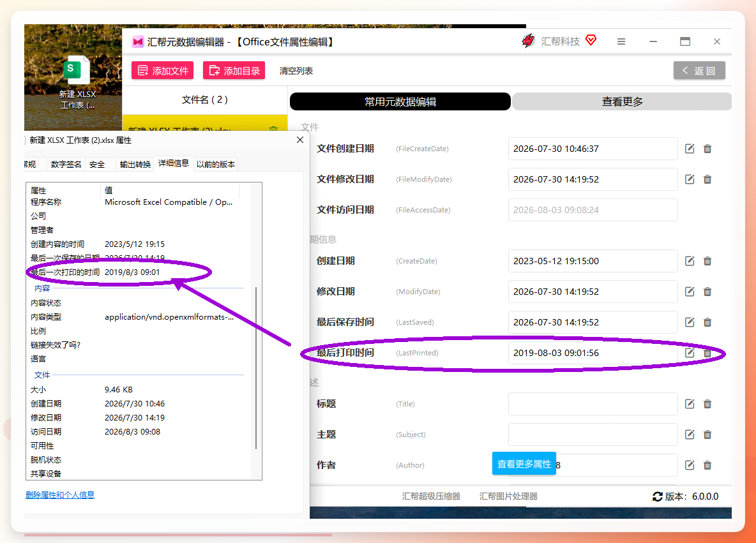Open 删除属性和个人信息 link
The width and height of the screenshot is (756, 543).
point(60,495)
